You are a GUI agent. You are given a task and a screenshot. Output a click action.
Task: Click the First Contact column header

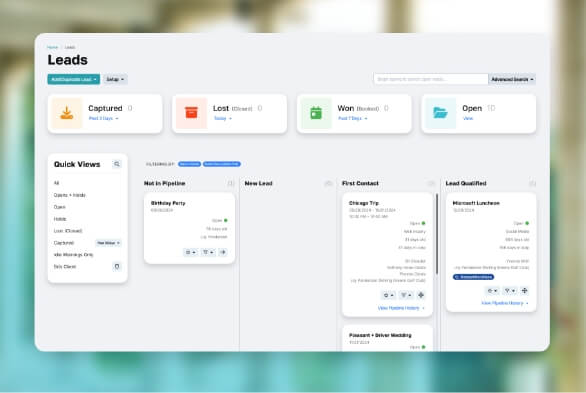360,183
